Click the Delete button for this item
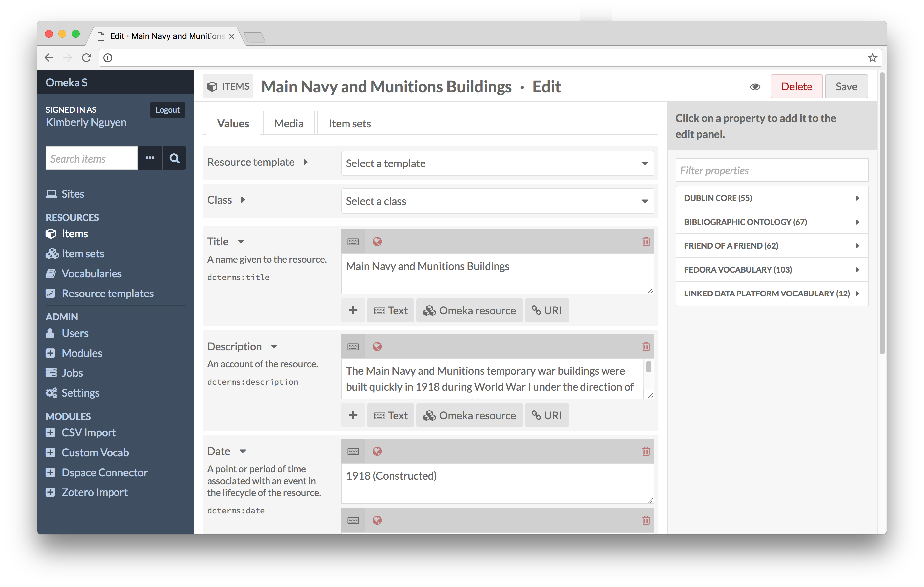This screenshot has height=587, width=924. click(x=797, y=86)
